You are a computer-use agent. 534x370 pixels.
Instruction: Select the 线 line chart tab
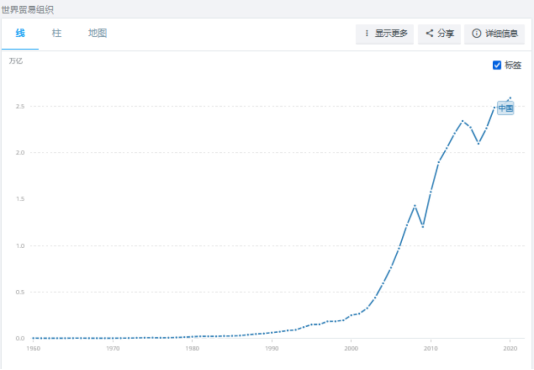[20, 33]
